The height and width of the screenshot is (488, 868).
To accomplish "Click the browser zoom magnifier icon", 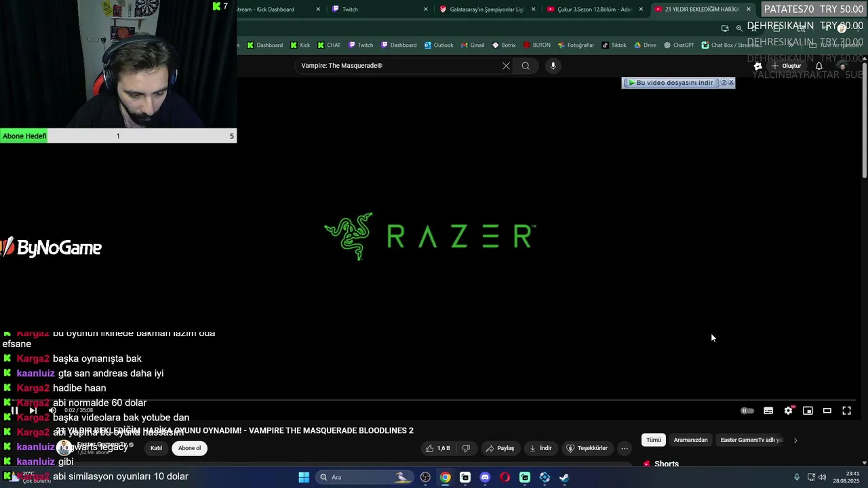I will (x=739, y=28).
